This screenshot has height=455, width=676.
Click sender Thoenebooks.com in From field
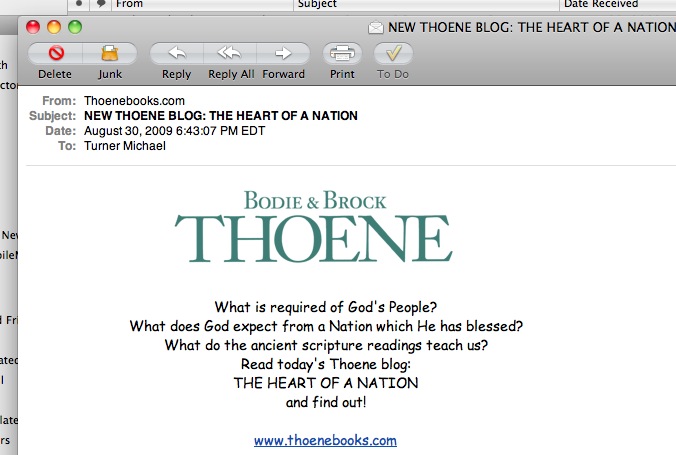click(x=134, y=101)
